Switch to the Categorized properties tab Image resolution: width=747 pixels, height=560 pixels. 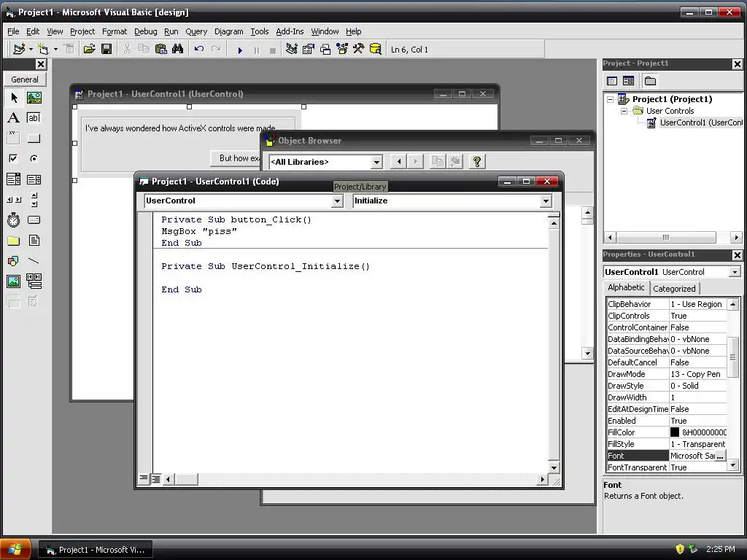674,289
